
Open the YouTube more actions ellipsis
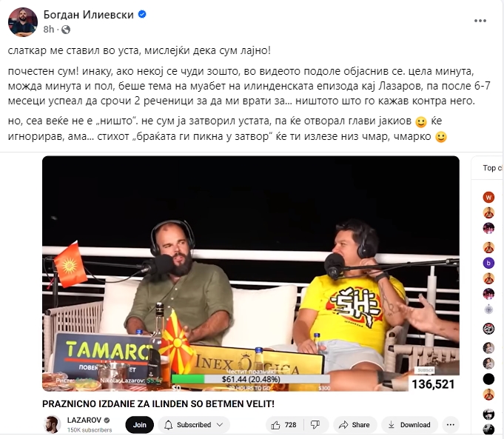tap(450, 425)
